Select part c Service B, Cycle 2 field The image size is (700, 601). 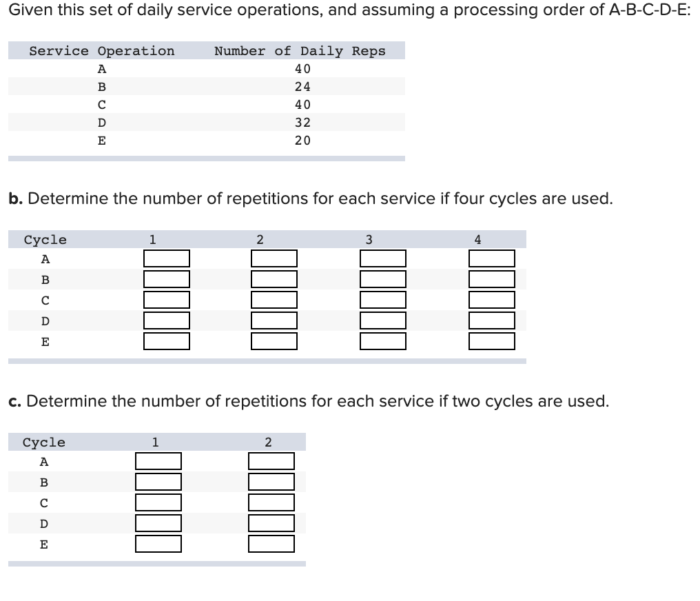pyautogui.click(x=271, y=481)
